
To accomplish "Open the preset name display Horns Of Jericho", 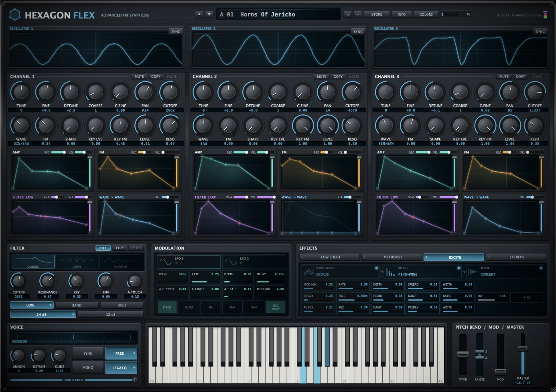I will [x=278, y=14].
